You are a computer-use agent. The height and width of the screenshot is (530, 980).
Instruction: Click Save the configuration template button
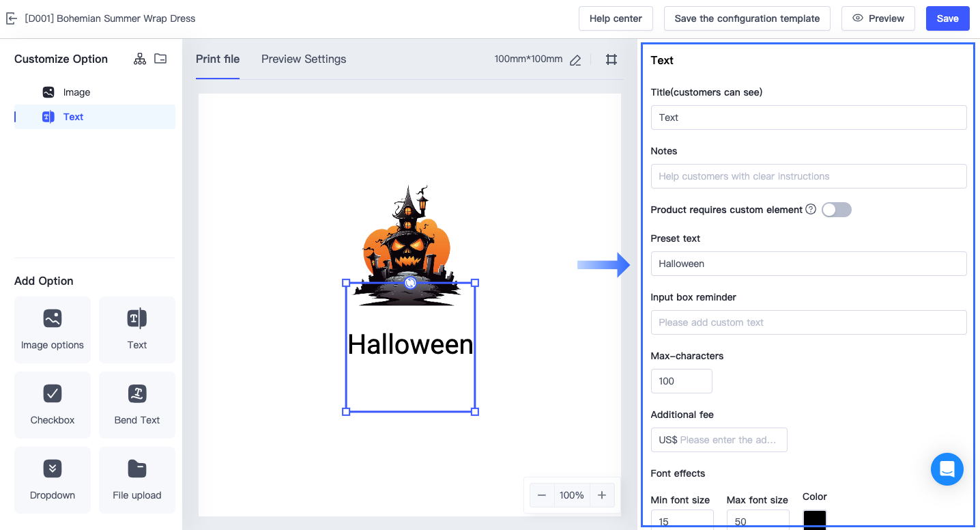(x=747, y=18)
